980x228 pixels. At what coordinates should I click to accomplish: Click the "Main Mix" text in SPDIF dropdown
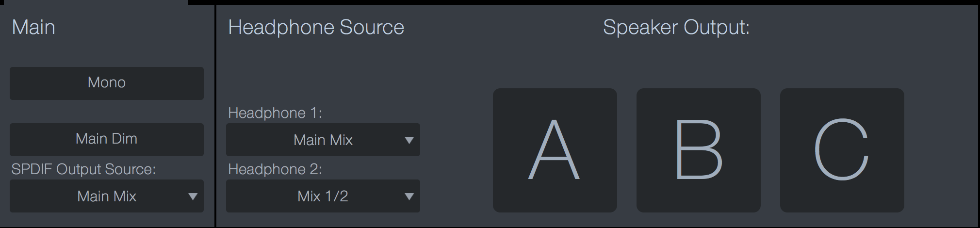[107, 196]
